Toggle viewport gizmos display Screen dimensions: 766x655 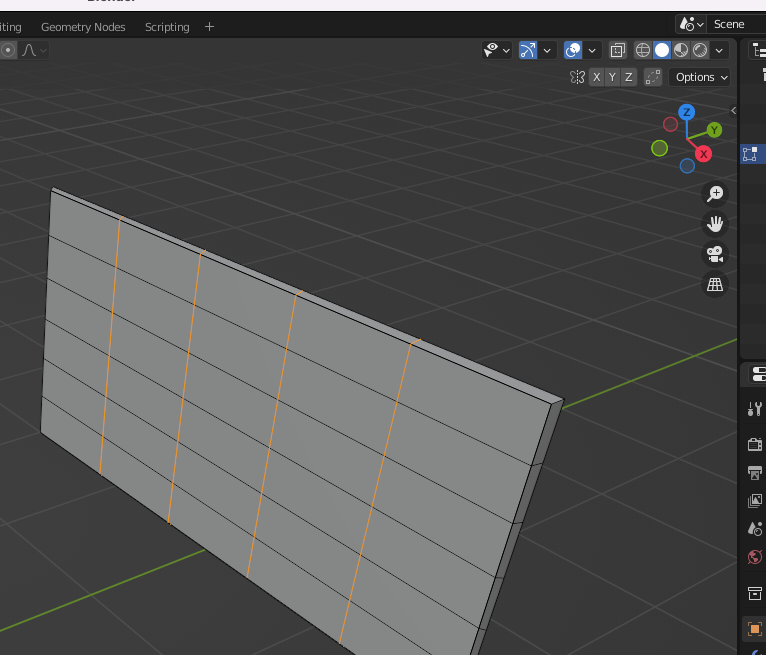528,50
